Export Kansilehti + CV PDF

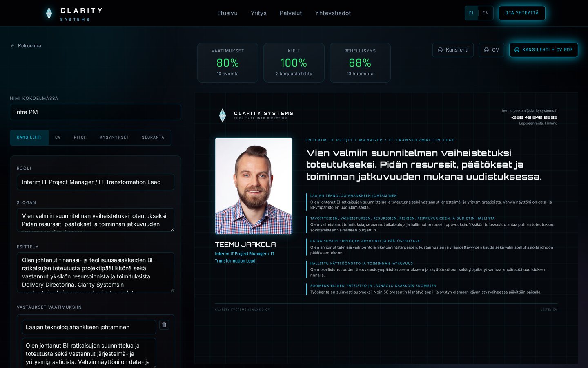(x=543, y=50)
